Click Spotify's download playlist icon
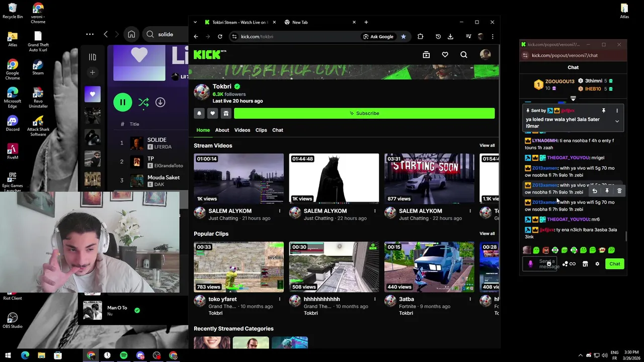 (x=160, y=102)
